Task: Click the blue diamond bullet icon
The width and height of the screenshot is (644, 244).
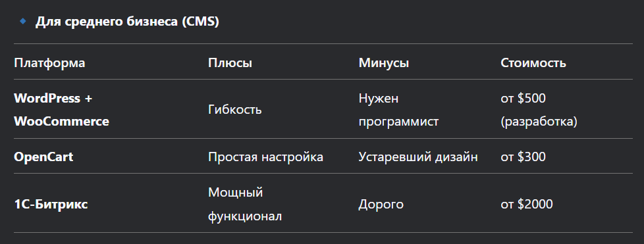Action: click(x=22, y=21)
